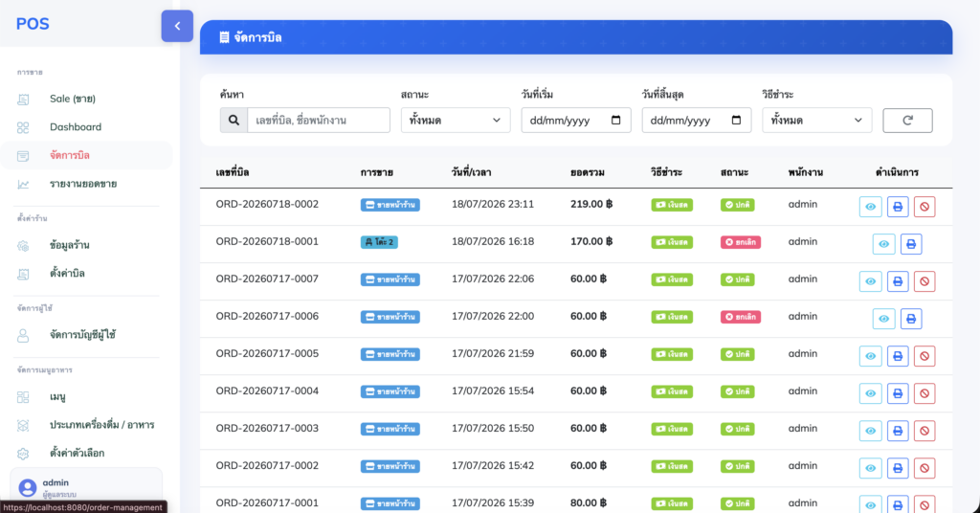View bill ORD-20260717-0006 details
This screenshot has height=513, width=980.
click(x=883, y=319)
